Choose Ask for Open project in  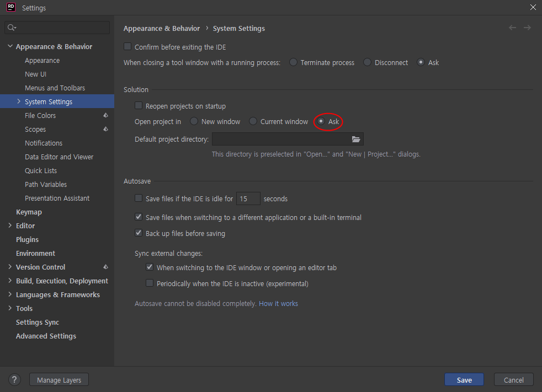point(321,121)
